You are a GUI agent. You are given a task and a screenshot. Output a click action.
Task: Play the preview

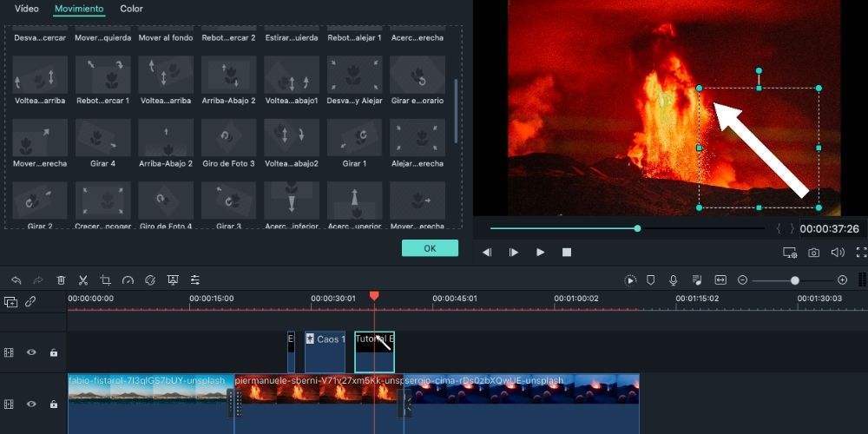[540, 253]
